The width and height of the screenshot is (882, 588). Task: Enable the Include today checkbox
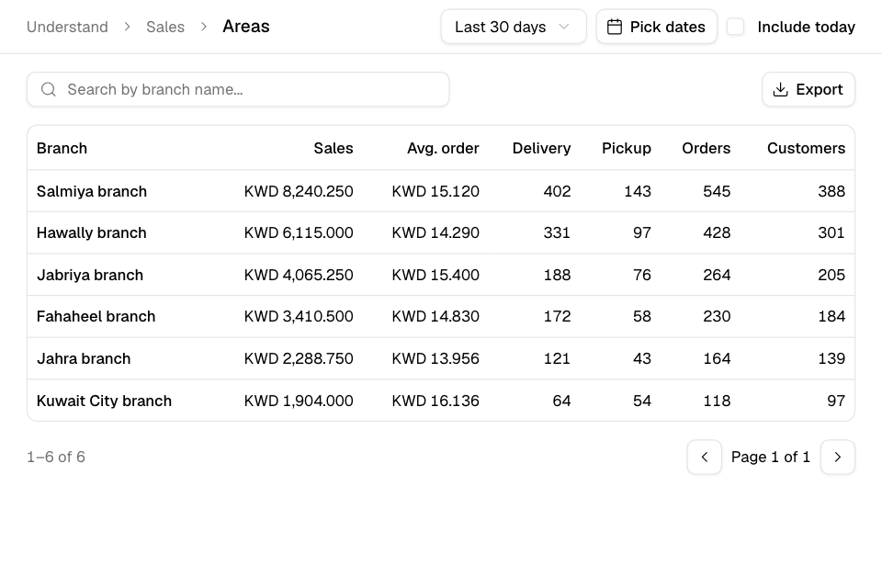click(x=736, y=27)
